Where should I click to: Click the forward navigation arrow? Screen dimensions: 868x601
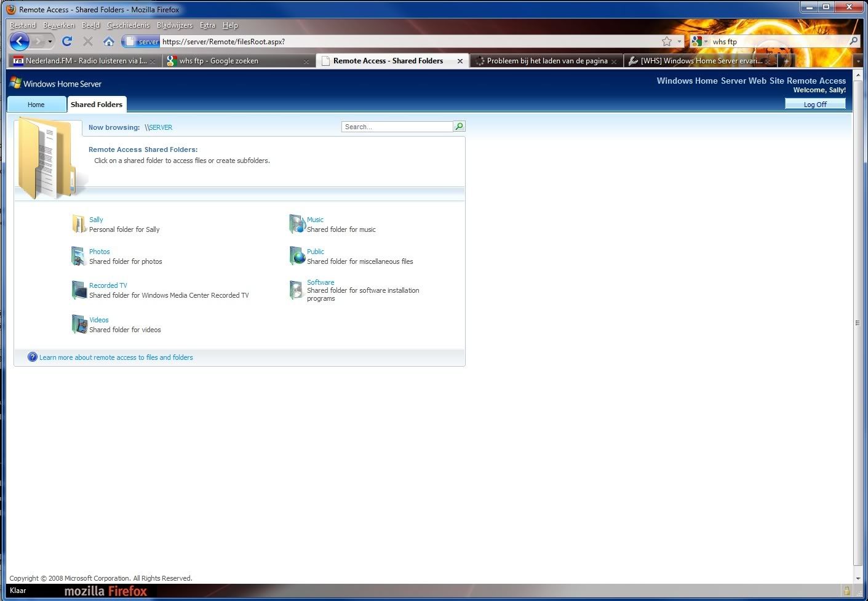click(x=38, y=41)
